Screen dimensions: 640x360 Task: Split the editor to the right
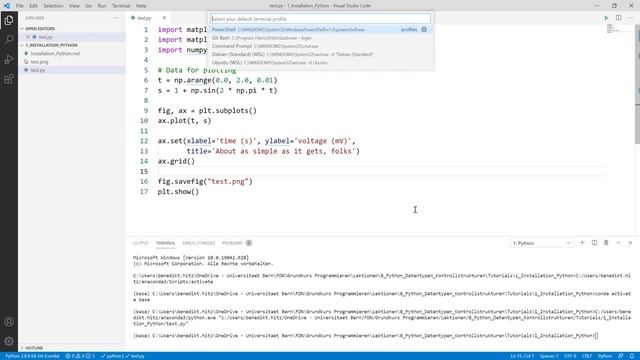(x=618, y=18)
